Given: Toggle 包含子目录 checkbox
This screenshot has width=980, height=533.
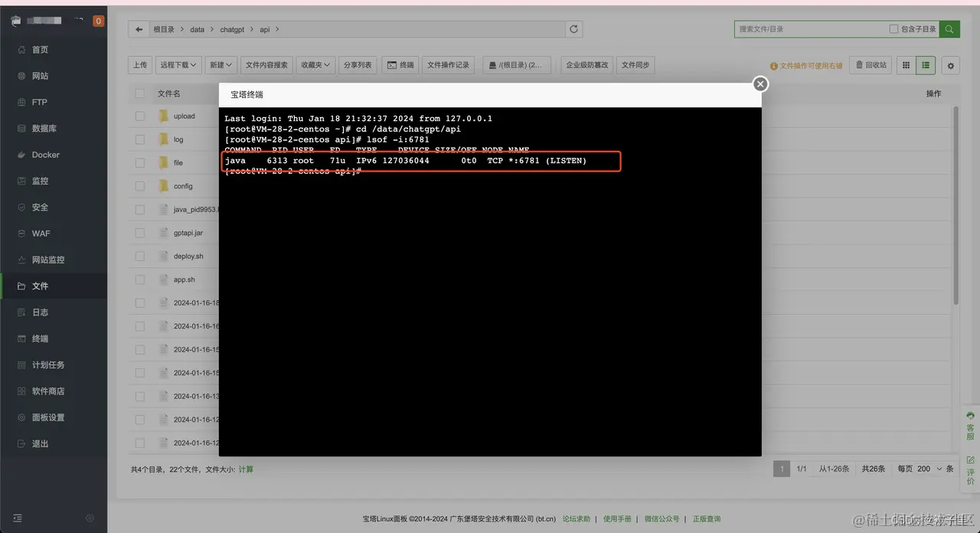Looking at the screenshot, I should point(893,29).
